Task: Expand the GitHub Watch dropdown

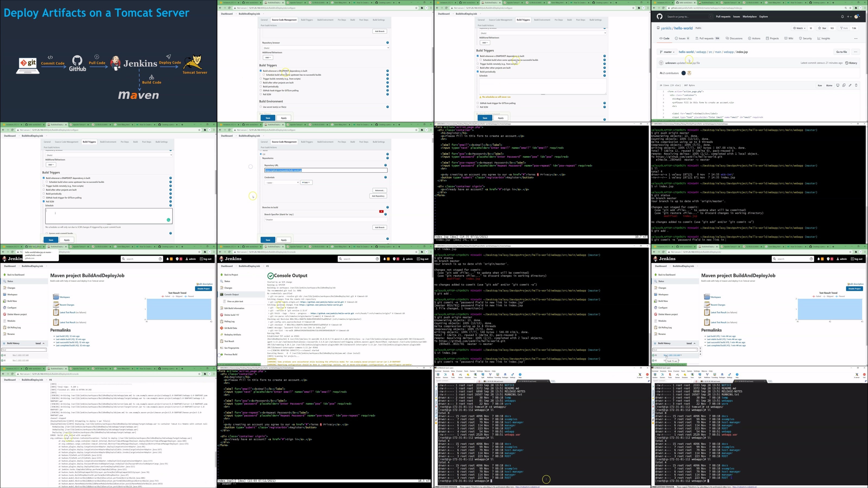Action: [x=799, y=28]
